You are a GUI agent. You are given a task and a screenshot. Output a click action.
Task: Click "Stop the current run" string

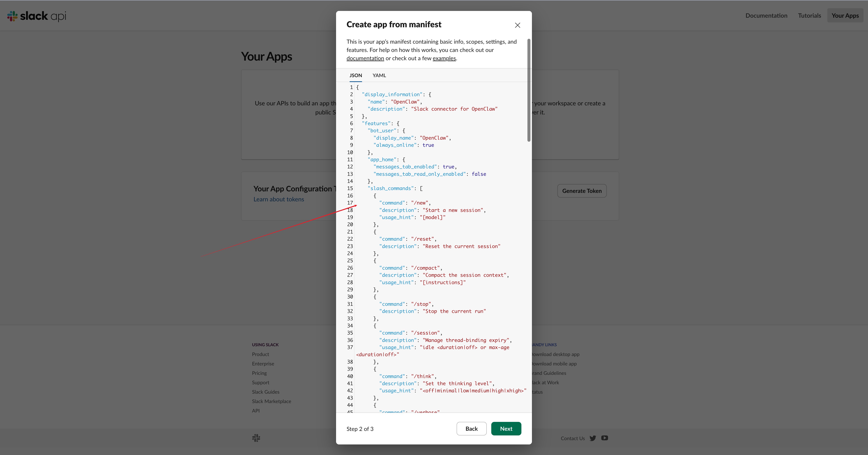[x=454, y=311]
